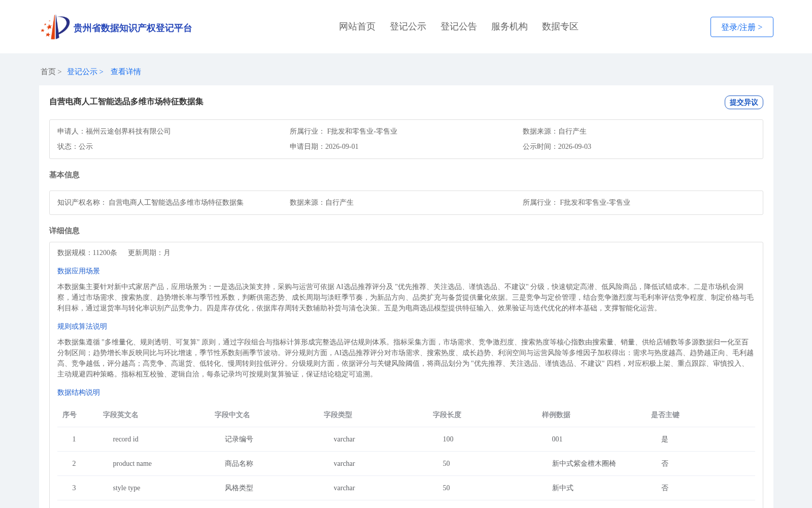Image resolution: width=812 pixels, height=508 pixels.
Task: Click the 数据规模：11200条 text
Action: tap(87, 252)
